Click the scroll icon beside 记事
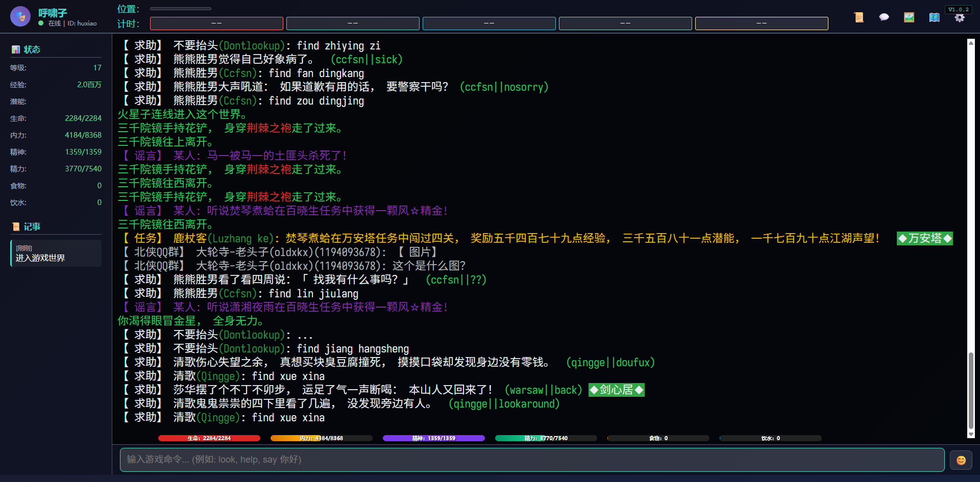This screenshot has height=482, width=980. [15, 226]
